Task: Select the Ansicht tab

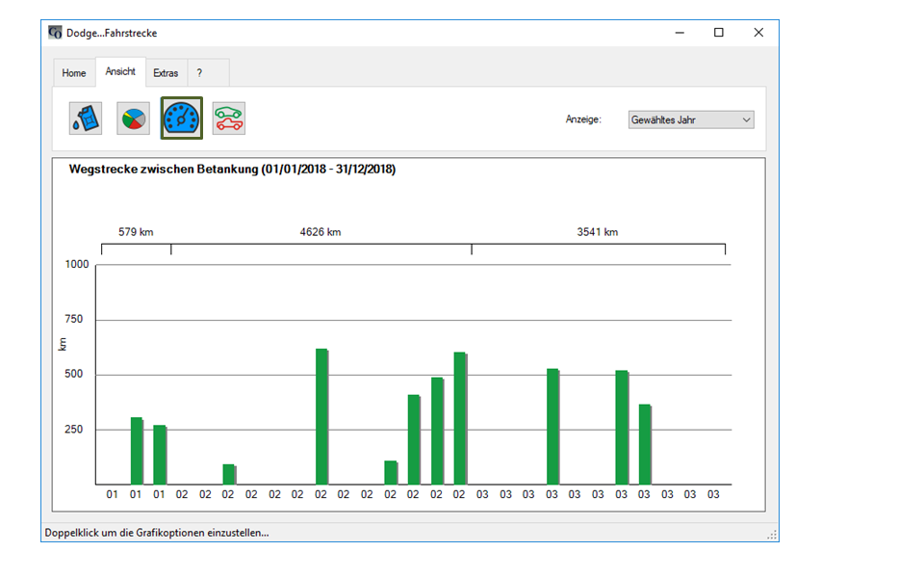Action: [121, 72]
